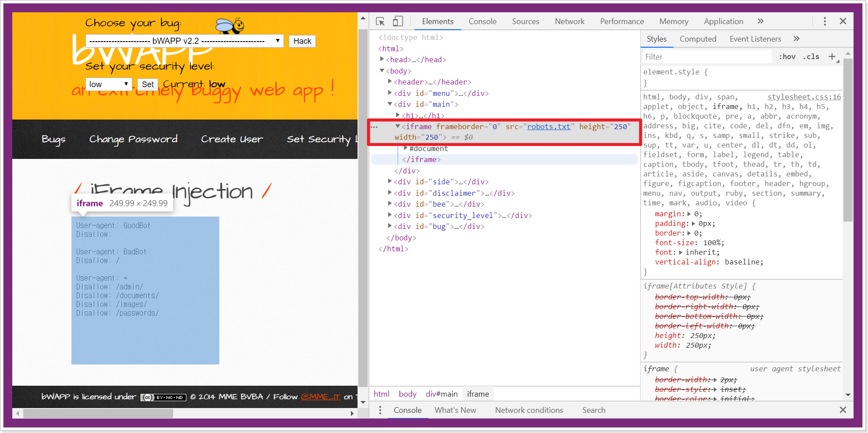The height and width of the screenshot is (433, 868).
Task: Close the bottom console drawer
Action: pyautogui.click(x=843, y=410)
